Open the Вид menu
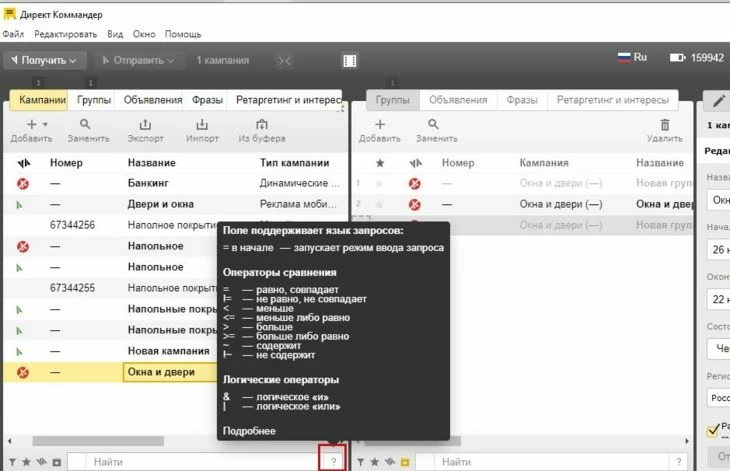Screen dimensions: 730x471 [x=115, y=34]
